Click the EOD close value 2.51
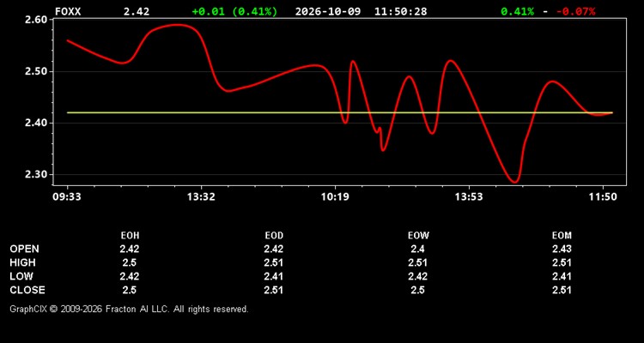 pyautogui.click(x=274, y=290)
